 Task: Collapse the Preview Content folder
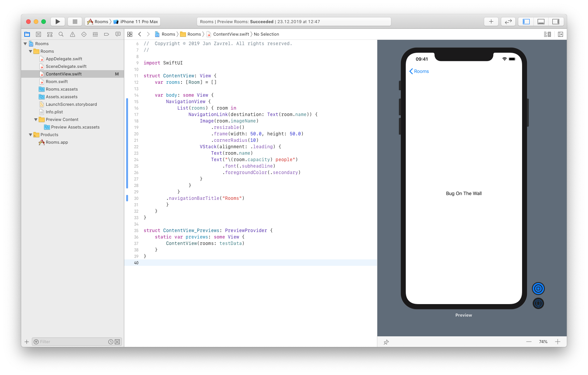(36, 119)
